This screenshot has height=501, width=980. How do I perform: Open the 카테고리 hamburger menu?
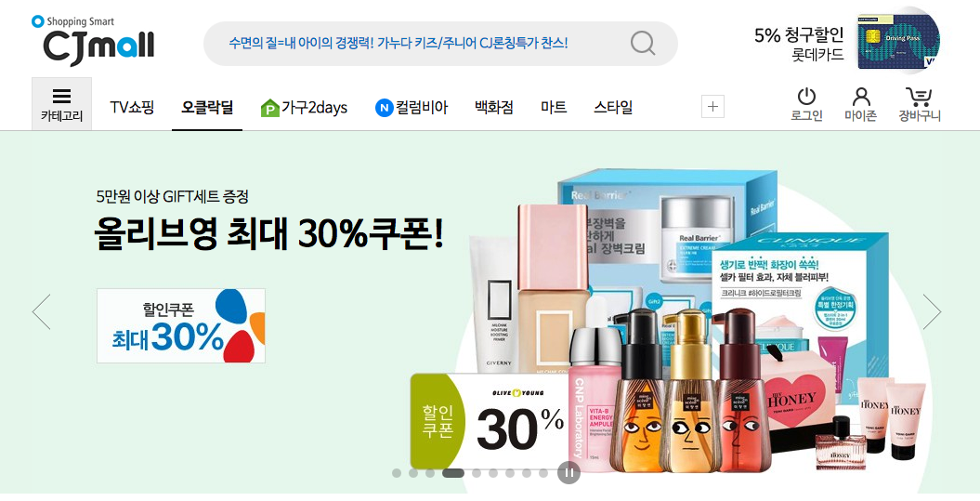[x=62, y=104]
